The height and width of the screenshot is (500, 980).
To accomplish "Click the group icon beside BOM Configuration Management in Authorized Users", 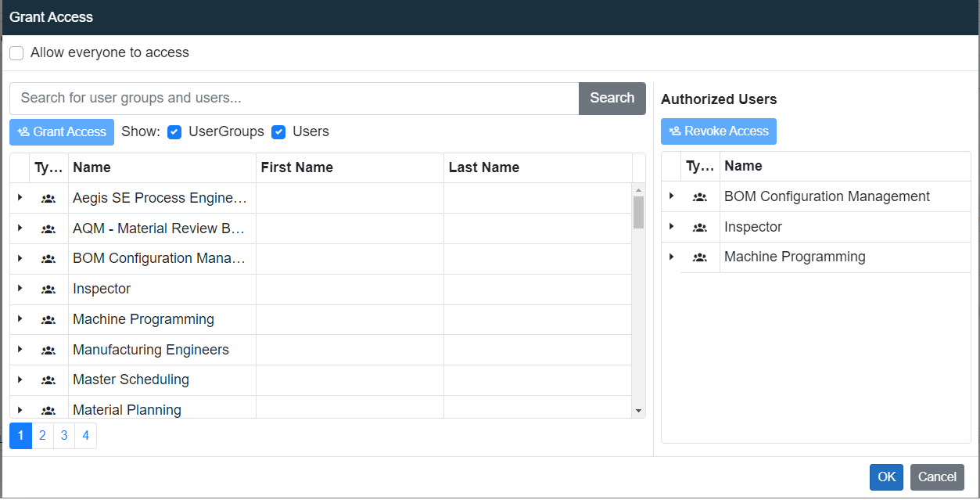I will [x=698, y=196].
